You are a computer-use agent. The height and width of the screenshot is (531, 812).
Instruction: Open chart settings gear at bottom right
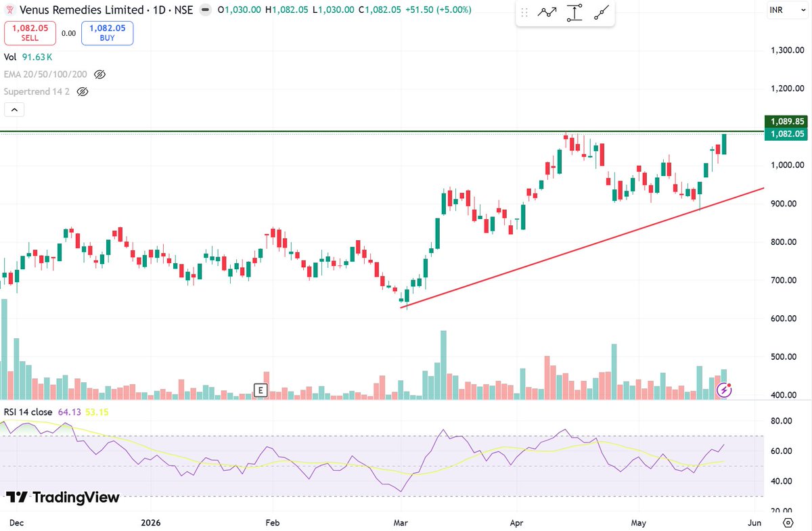pyautogui.click(x=788, y=522)
